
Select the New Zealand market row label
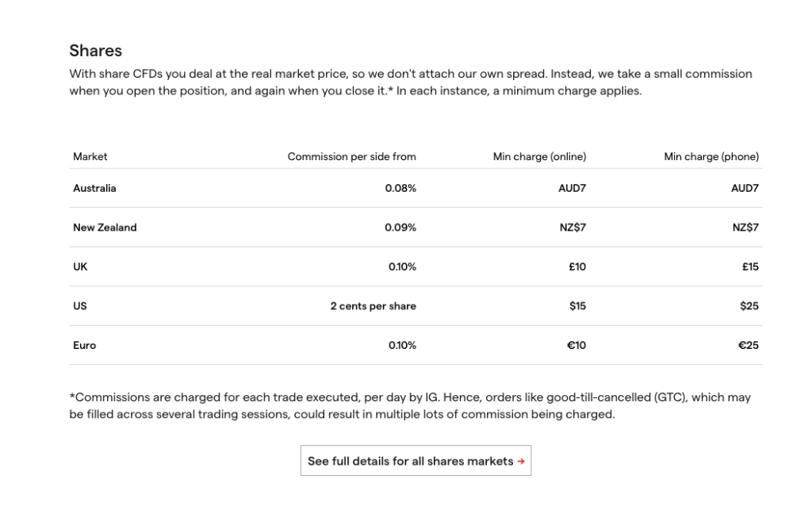105,228
